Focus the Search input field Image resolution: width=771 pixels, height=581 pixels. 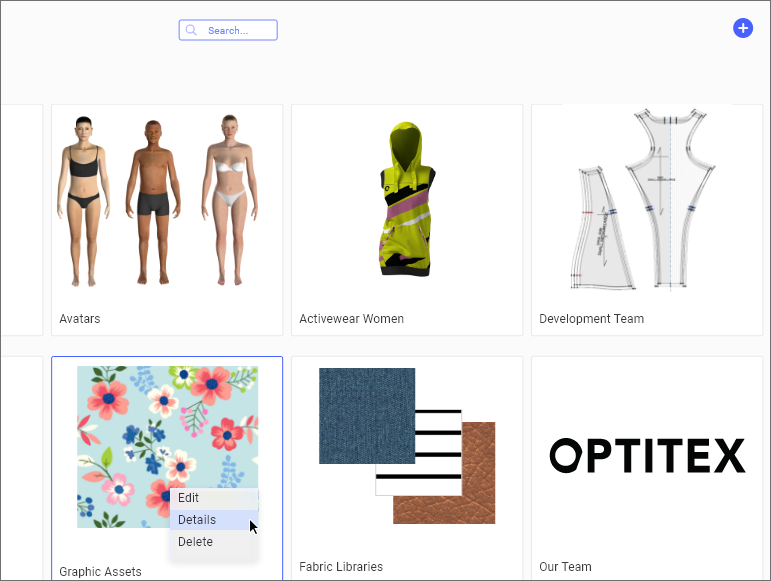point(228,30)
